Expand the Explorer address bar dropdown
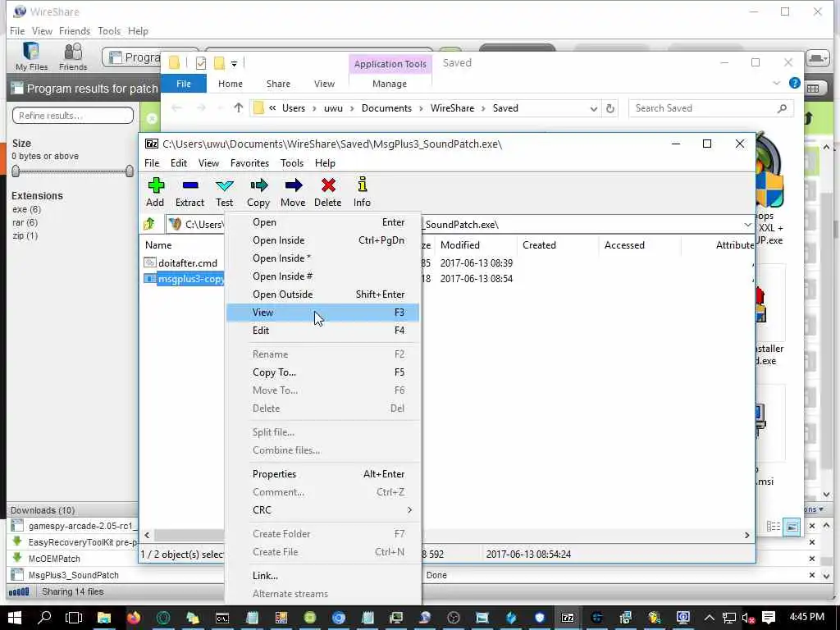This screenshot has height=630, width=840. click(594, 108)
